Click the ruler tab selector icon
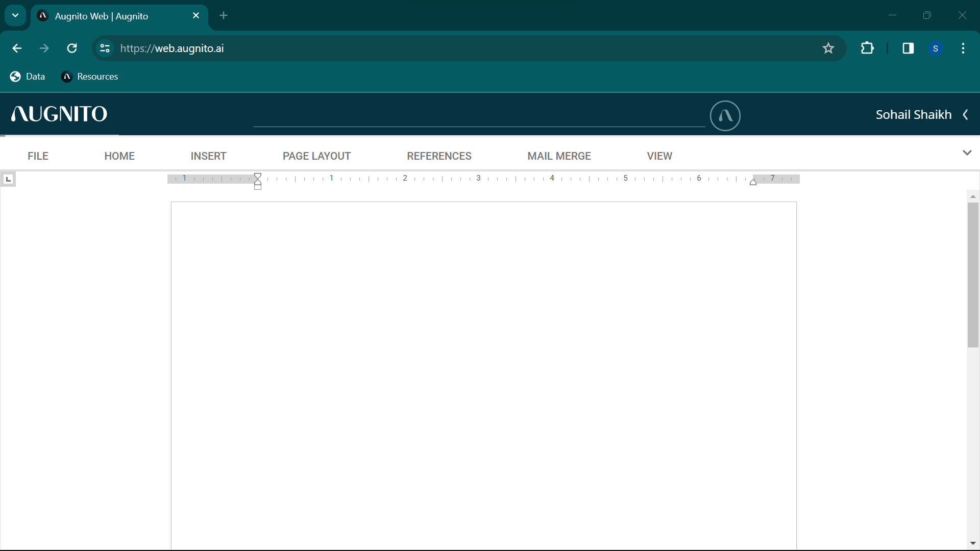 [8, 179]
